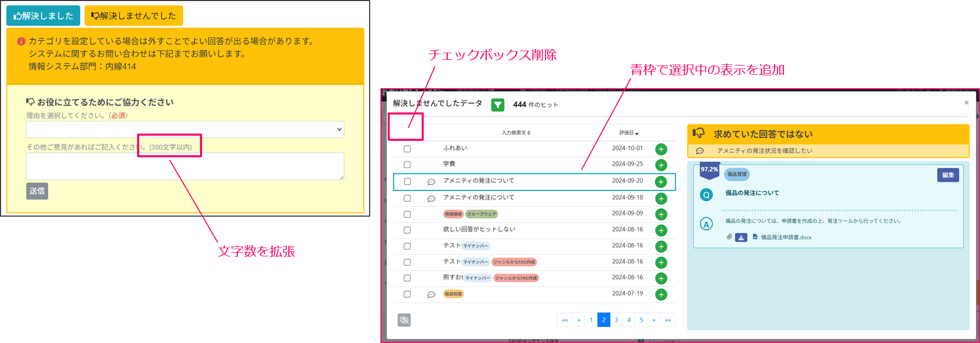The height and width of the screenshot is (343, 980).
Task: Sort by 評価日 column header
Action: (x=628, y=133)
